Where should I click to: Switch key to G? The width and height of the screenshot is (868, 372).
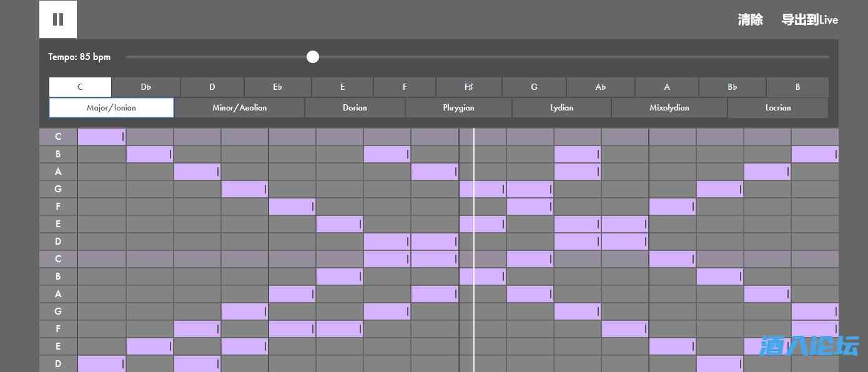click(534, 87)
